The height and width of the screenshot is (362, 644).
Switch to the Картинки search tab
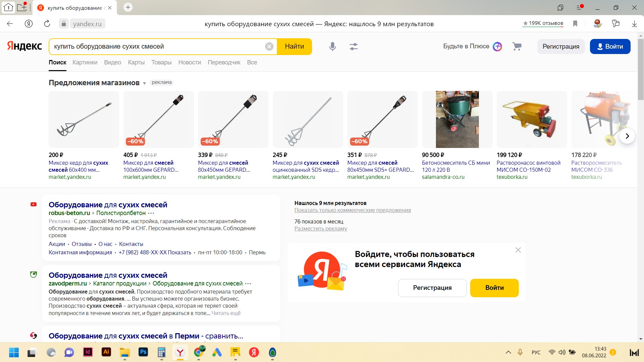(85, 62)
